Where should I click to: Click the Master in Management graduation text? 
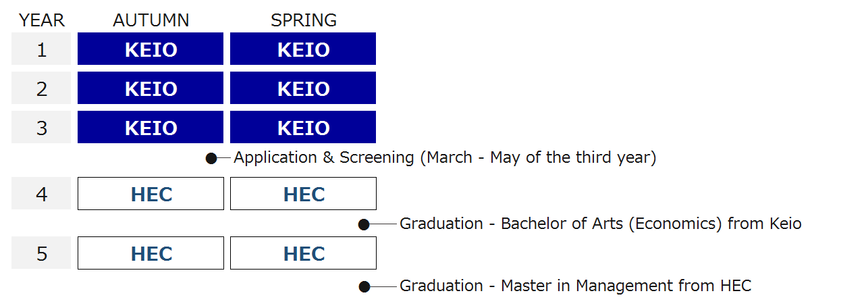pos(575,286)
